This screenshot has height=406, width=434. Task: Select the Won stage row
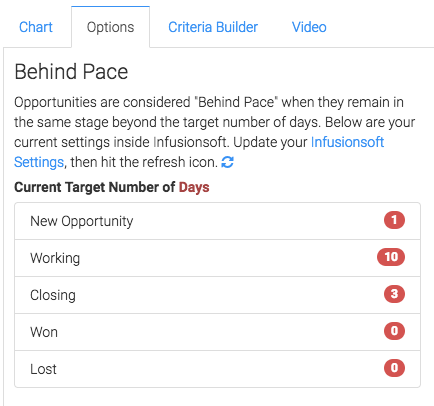[x=217, y=332]
